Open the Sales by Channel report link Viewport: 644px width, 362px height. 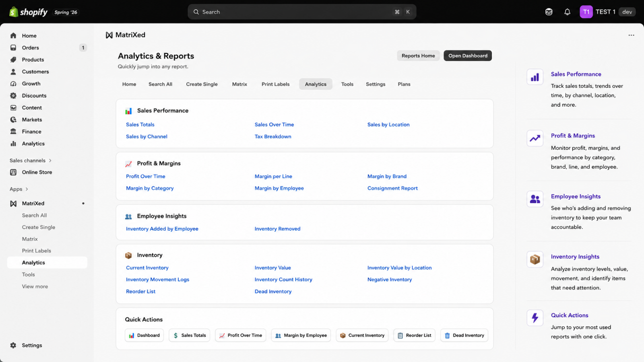point(147,137)
